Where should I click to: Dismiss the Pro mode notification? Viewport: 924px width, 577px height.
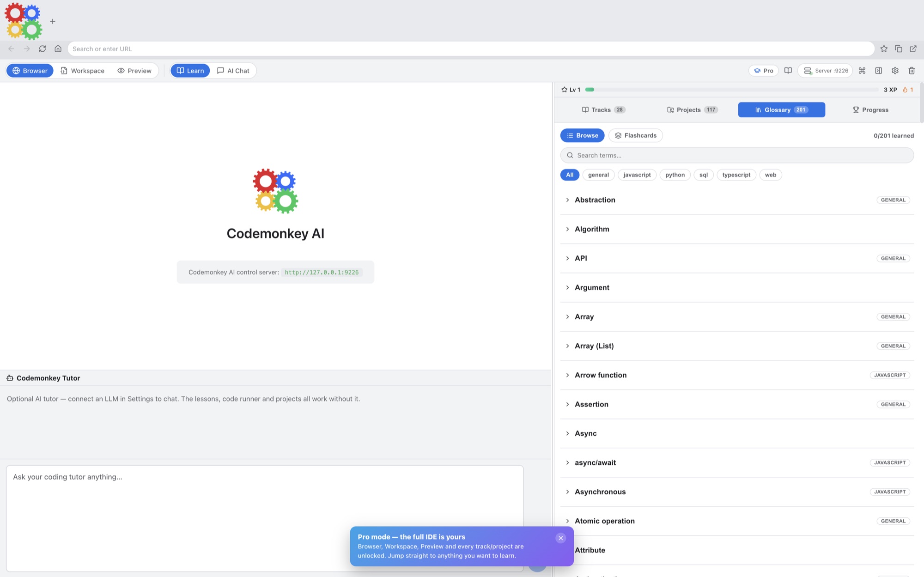click(560, 538)
